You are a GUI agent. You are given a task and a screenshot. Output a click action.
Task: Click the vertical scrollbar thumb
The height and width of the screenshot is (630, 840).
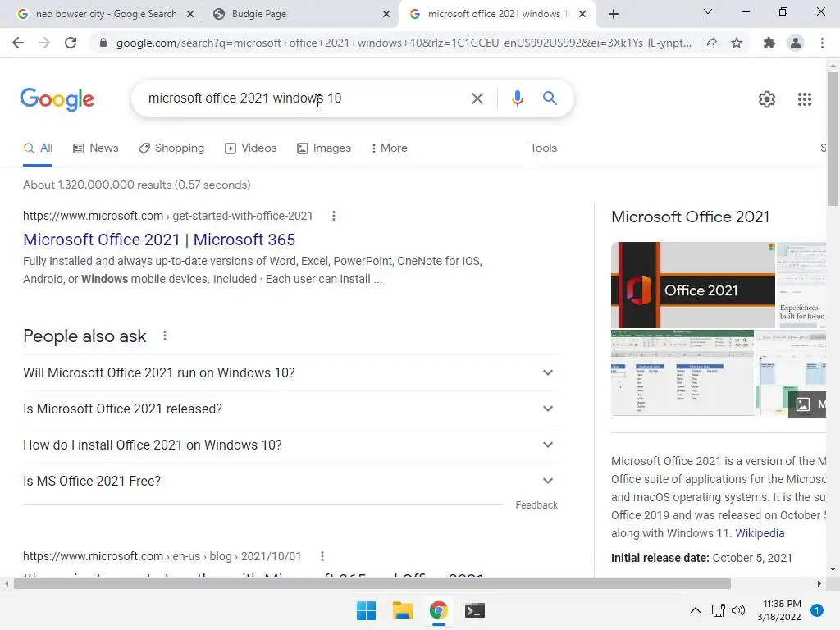coord(833,138)
